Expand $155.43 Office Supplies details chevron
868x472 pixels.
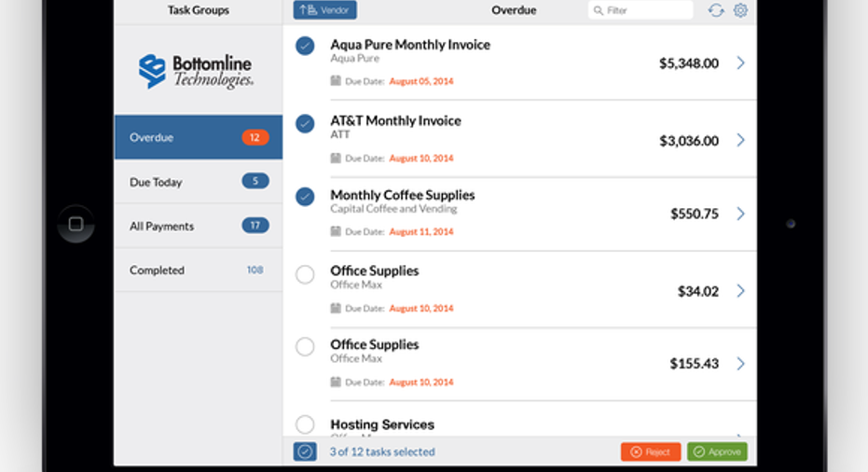[x=740, y=364]
